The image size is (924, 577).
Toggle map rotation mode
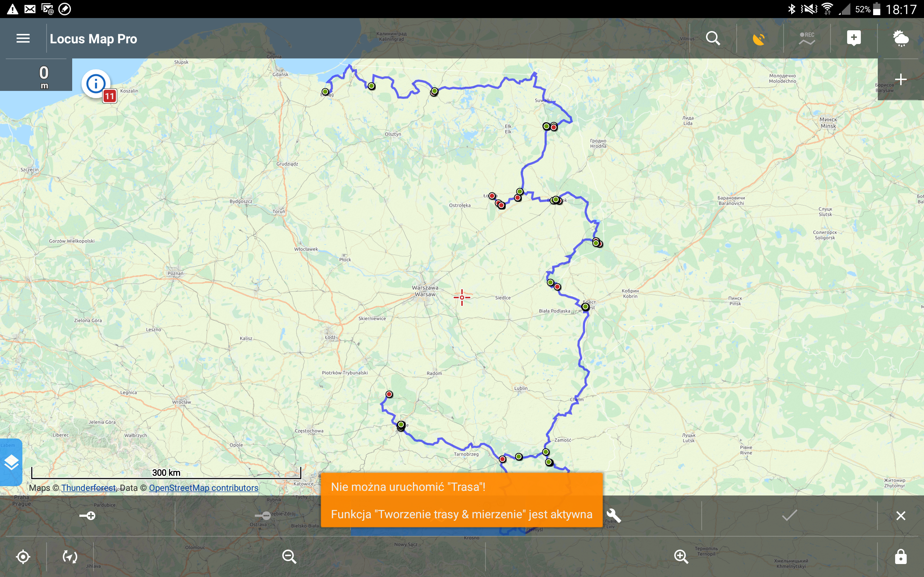[70, 557]
